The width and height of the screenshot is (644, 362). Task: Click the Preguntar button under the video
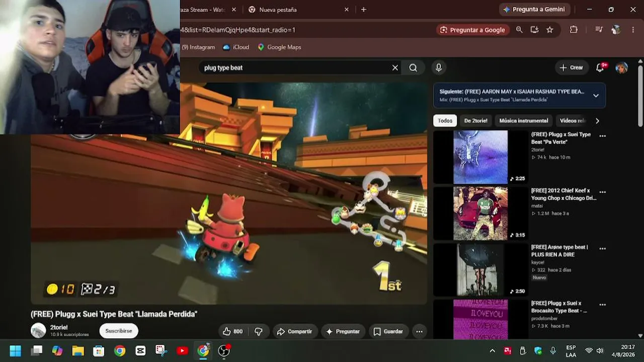(x=343, y=331)
